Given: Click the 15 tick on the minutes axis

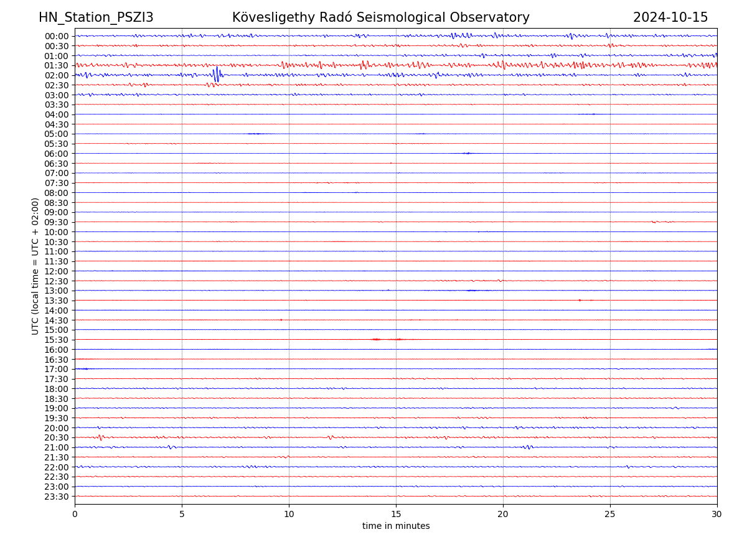Looking at the screenshot, I should pos(396,515).
